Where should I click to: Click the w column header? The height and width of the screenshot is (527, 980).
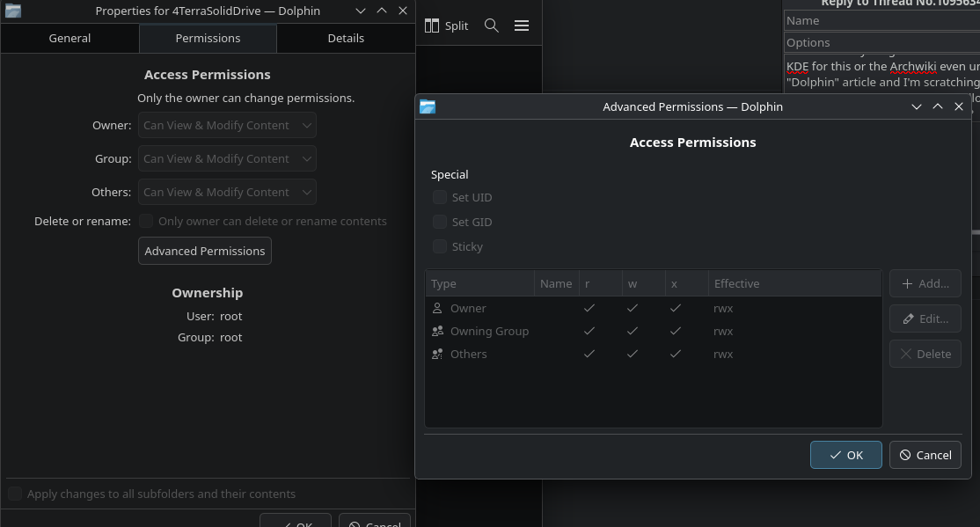[x=644, y=284]
